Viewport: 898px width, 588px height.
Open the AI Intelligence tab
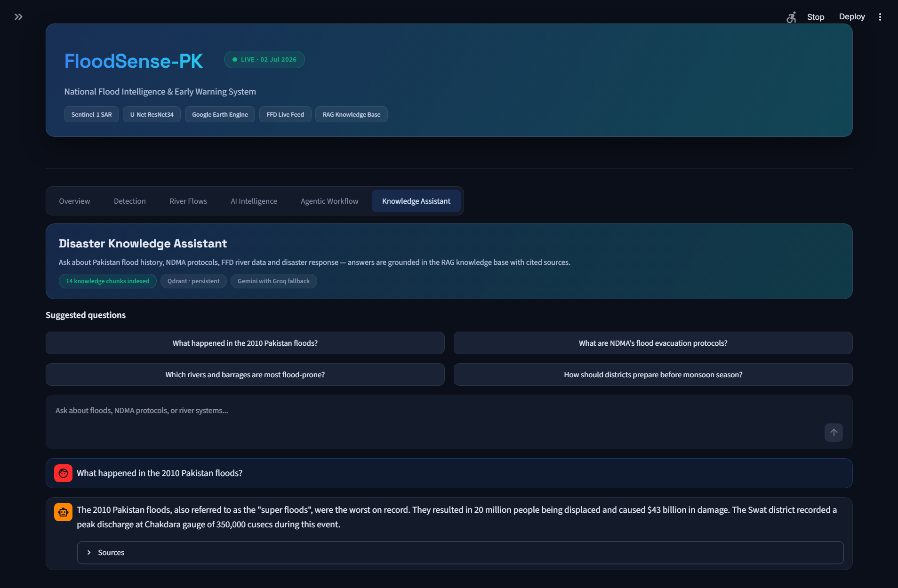coord(254,201)
